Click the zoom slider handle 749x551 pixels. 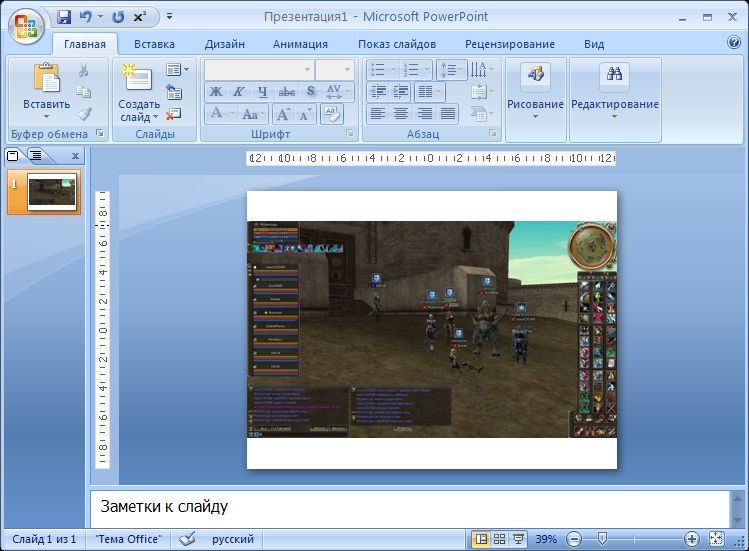pyautogui.click(x=602, y=539)
